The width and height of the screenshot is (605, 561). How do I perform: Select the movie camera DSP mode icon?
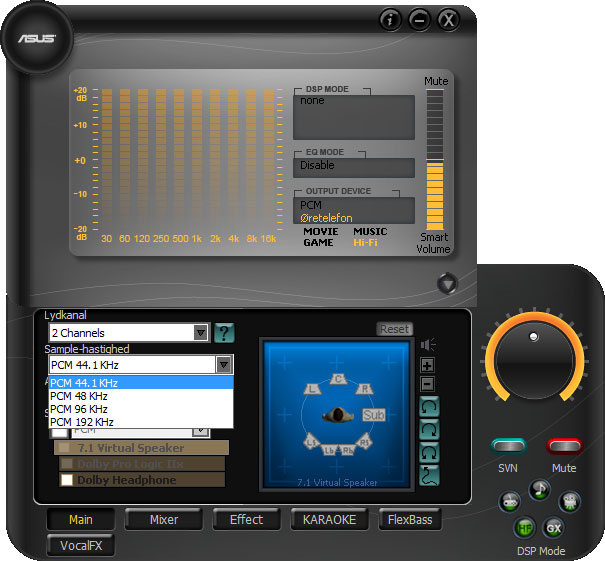coord(570,502)
